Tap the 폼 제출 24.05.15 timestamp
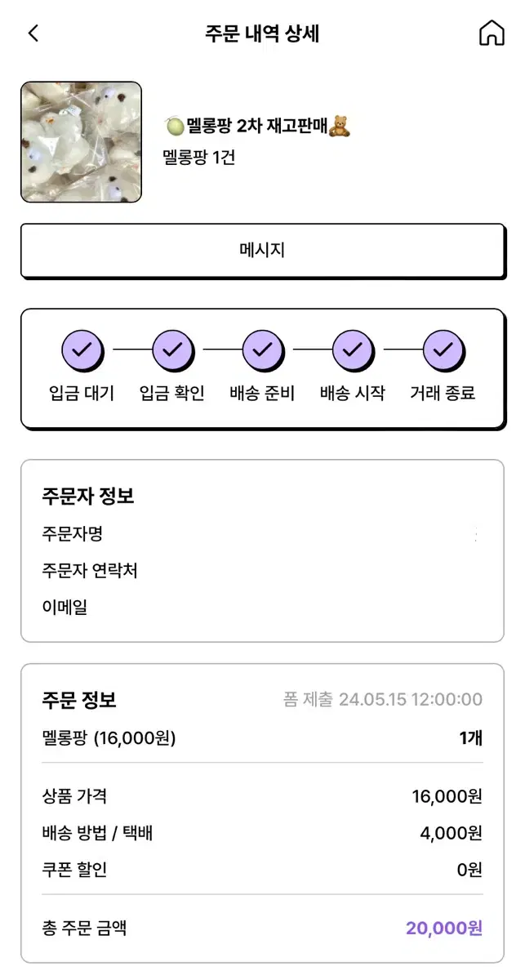Image resolution: width=525 pixels, height=980 pixels. click(383, 699)
